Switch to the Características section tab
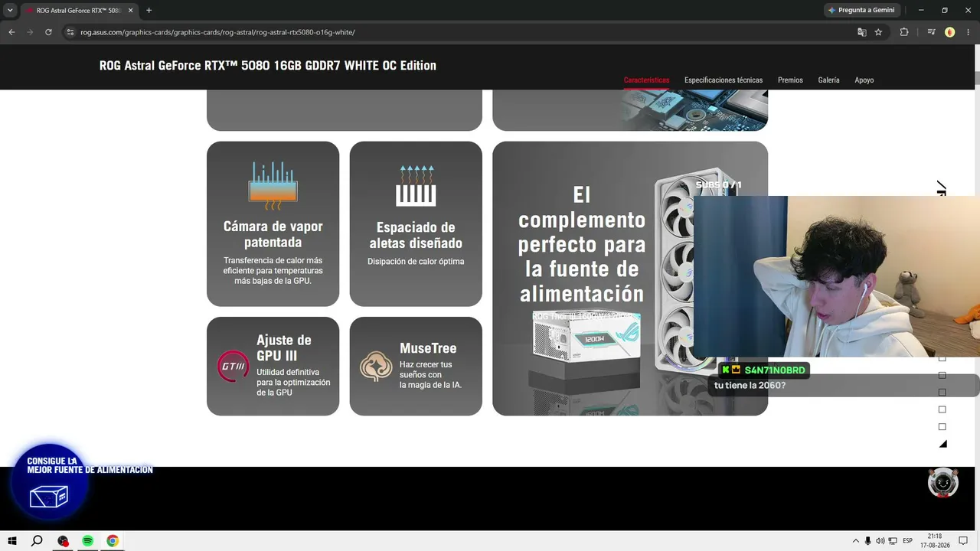This screenshot has height=551, width=980. tap(646, 80)
